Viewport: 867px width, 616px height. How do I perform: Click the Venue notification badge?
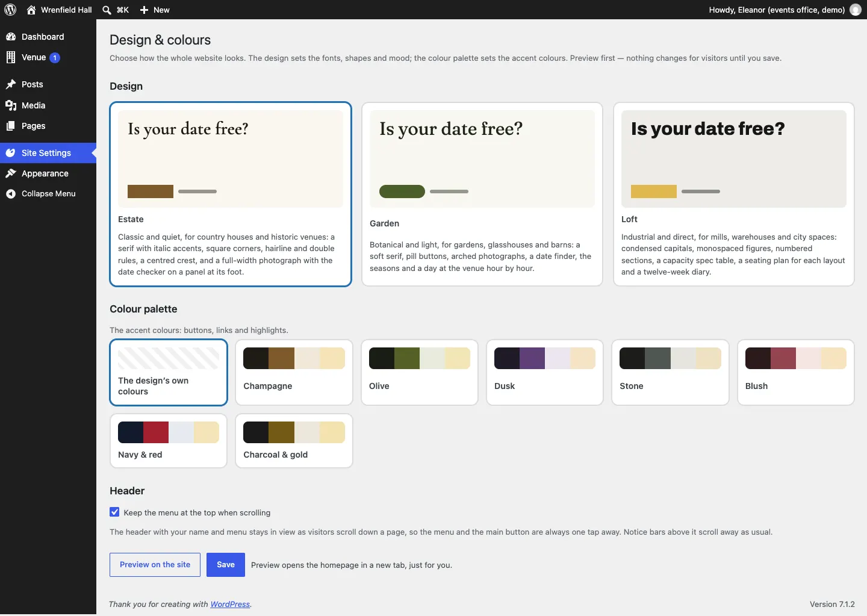[55, 58]
